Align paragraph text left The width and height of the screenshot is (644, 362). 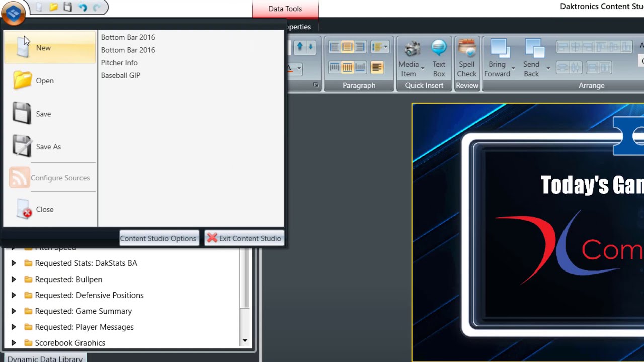coord(335,47)
